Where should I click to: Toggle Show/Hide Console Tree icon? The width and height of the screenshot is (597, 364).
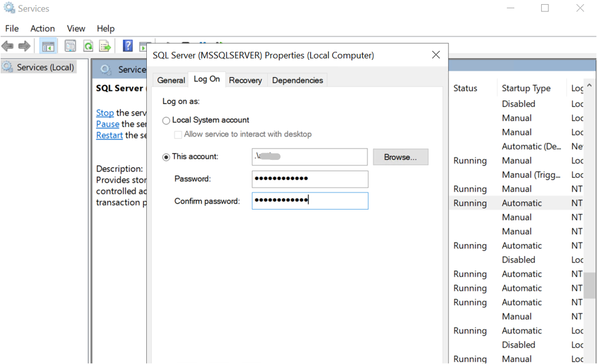point(48,47)
